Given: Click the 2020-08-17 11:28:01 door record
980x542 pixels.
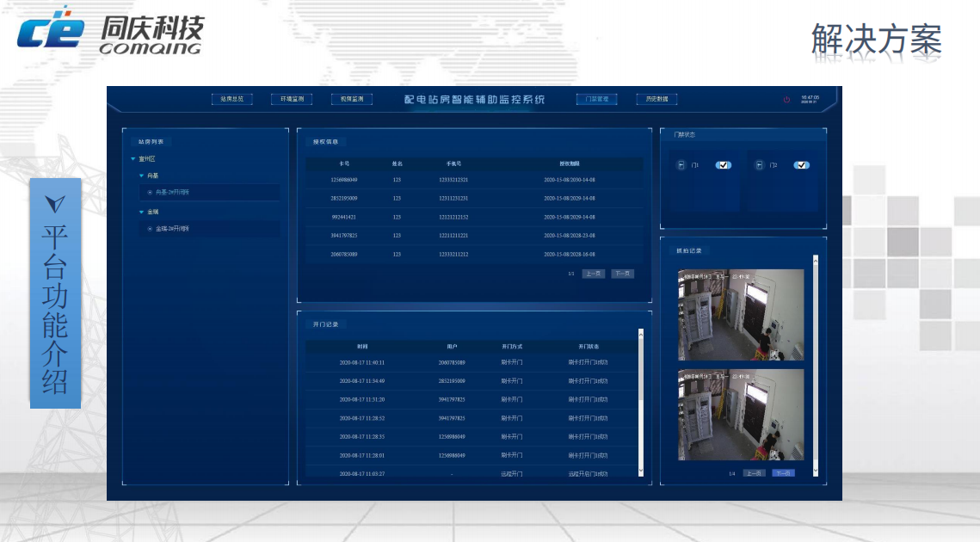Looking at the screenshot, I should coord(472,455).
